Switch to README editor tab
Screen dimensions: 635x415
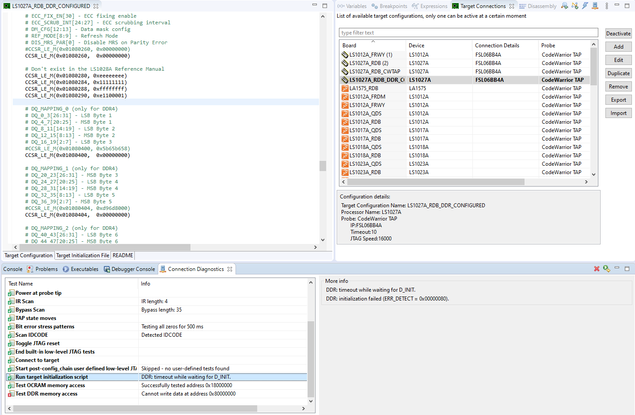coord(123,255)
